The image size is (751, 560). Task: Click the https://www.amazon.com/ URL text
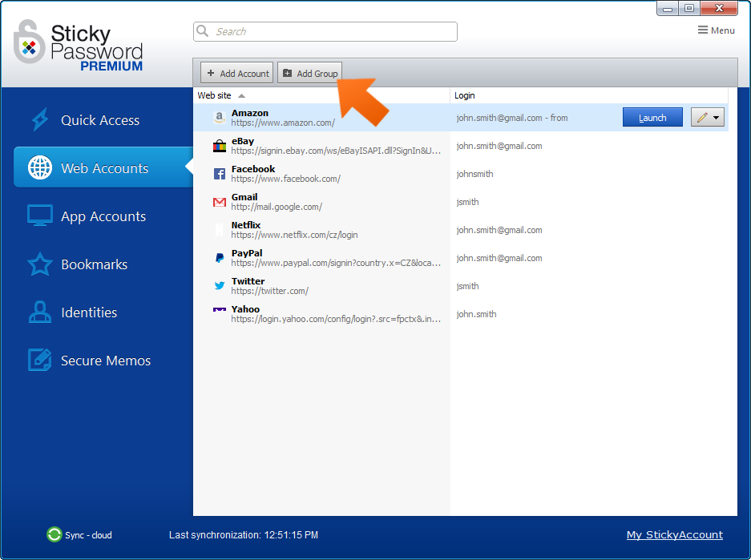(x=283, y=123)
